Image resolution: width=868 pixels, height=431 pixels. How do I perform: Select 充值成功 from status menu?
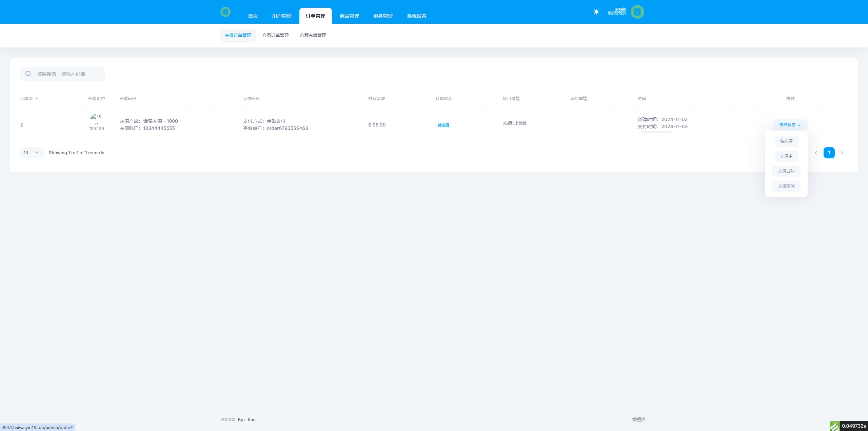coord(786,171)
